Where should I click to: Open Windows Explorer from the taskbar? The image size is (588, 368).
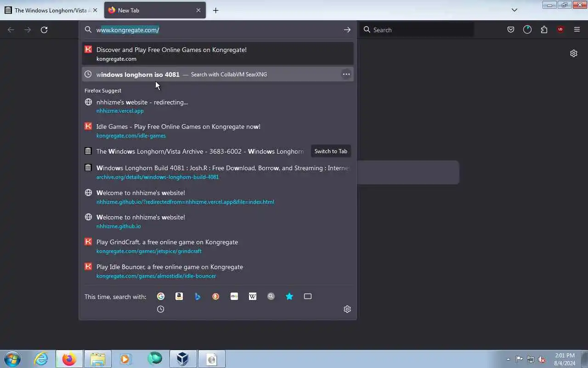(x=98, y=359)
